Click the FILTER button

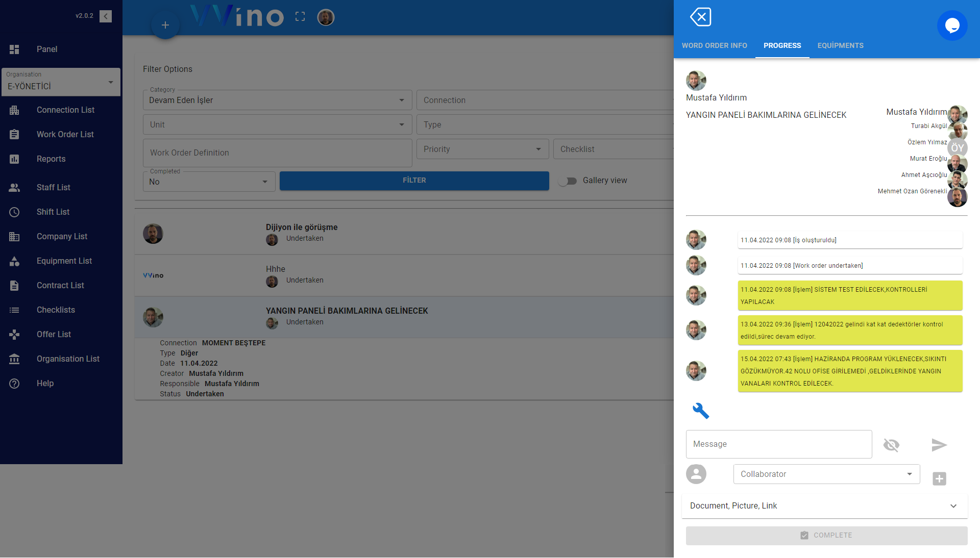tap(414, 180)
